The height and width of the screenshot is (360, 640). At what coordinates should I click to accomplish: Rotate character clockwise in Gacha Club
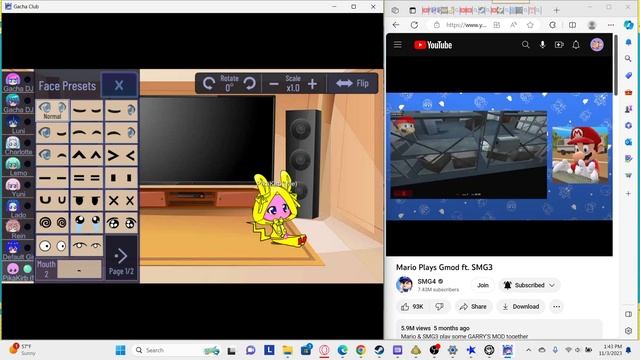click(x=249, y=84)
